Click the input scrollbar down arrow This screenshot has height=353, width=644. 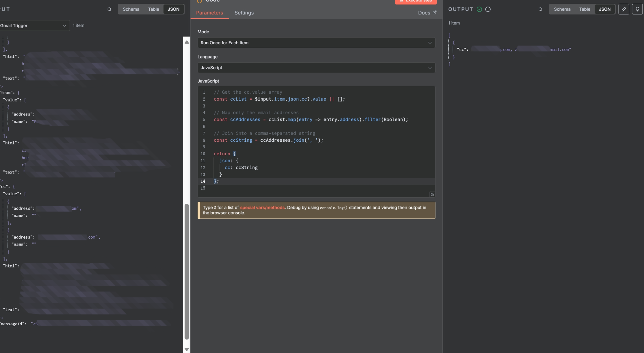coord(186,349)
